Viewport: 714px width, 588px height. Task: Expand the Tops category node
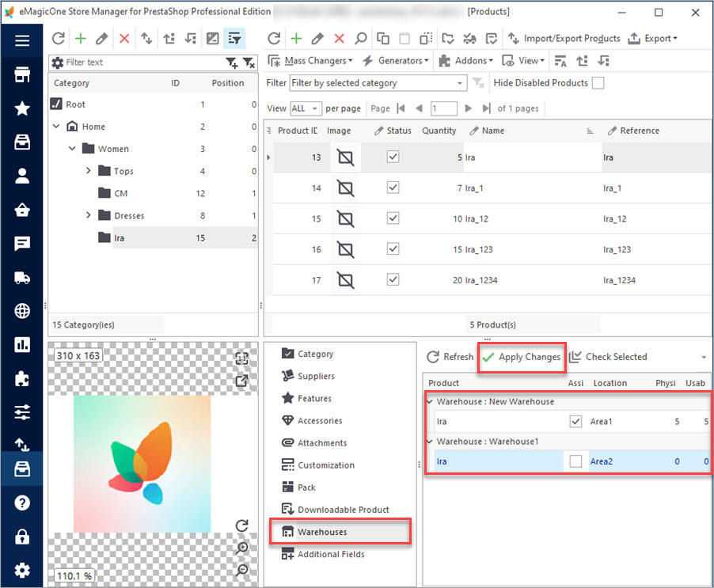89,171
